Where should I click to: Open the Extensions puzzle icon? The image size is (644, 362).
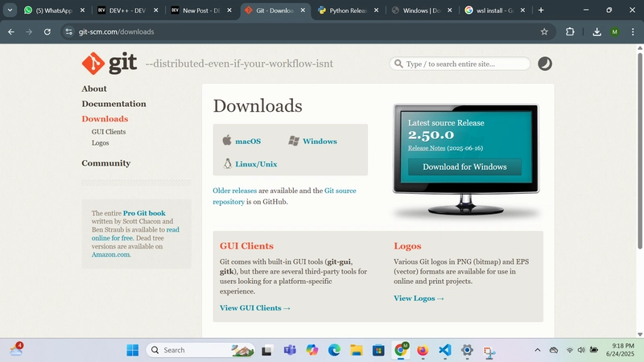click(x=570, y=31)
